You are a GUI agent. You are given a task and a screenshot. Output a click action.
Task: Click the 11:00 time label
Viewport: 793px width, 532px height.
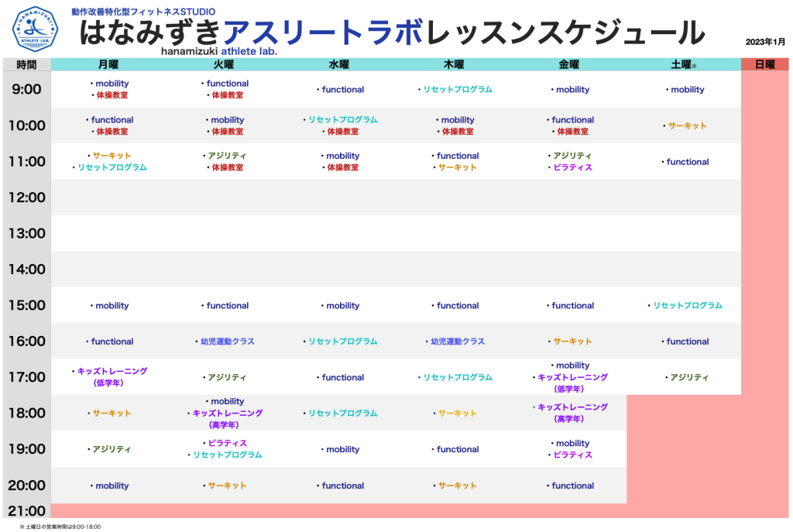point(27,161)
